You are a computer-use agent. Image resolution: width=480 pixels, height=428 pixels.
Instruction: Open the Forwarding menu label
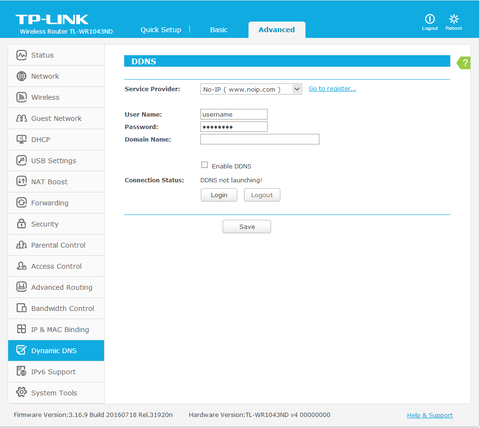click(50, 203)
